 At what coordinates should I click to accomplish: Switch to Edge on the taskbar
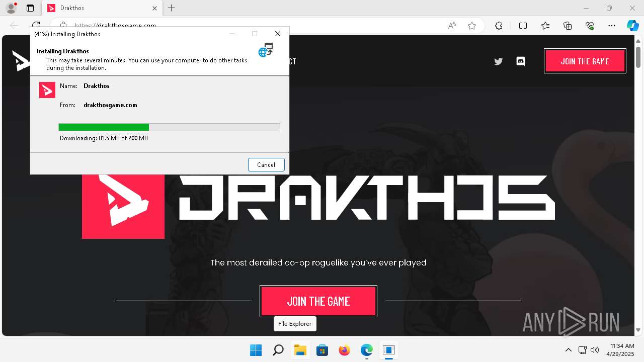click(367, 350)
